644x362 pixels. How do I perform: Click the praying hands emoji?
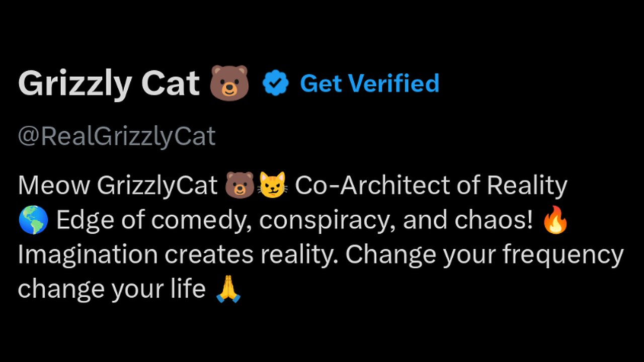228,290
